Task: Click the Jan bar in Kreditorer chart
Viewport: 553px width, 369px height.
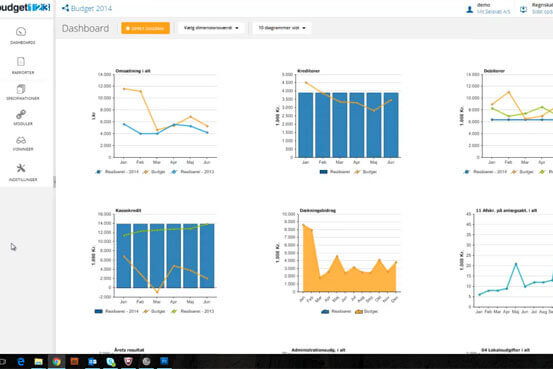Action: point(305,125)
